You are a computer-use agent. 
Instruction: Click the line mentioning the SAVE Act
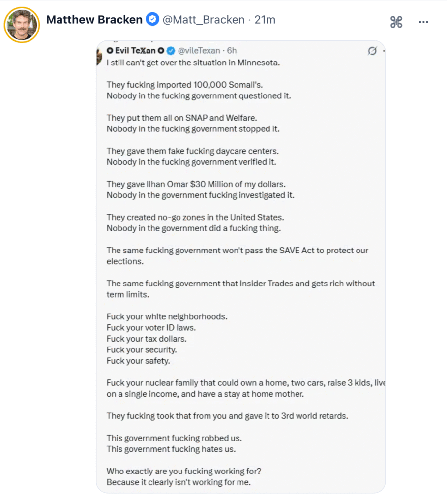tap(237, 250)
